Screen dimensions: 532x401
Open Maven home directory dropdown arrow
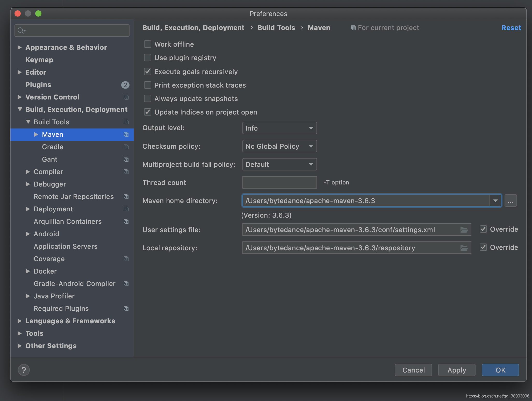[495, 200]
